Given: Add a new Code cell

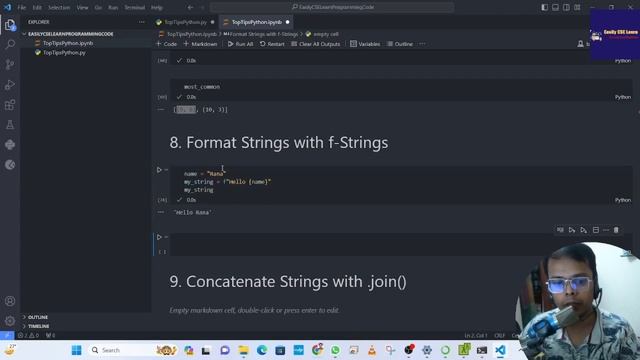Looking at the screenshot, I should (x=167, y=44).
